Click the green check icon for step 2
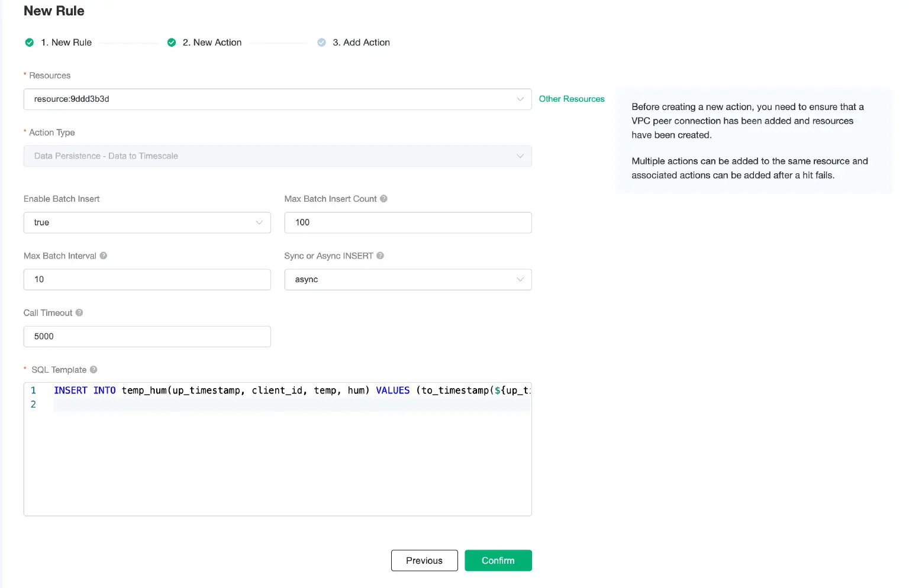 click(x=172, y=43)
